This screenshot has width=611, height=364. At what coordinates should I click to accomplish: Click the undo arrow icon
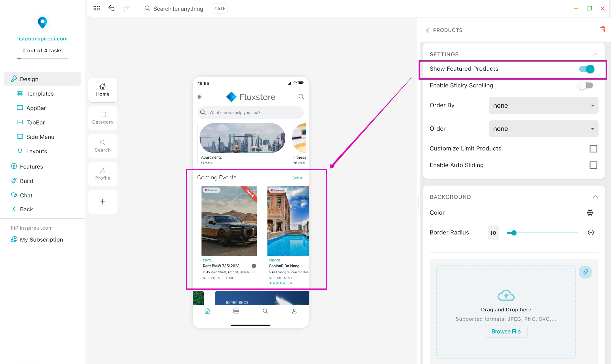(112, 8)
